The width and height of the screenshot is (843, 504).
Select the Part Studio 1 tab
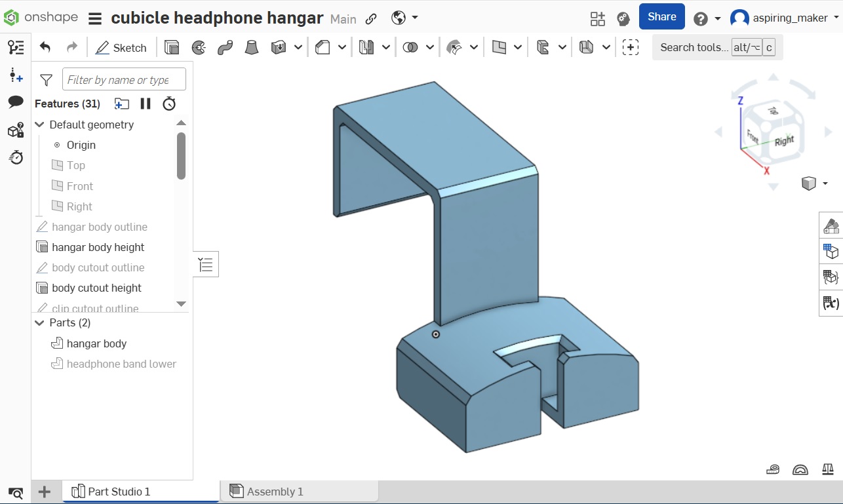point(142,492)
